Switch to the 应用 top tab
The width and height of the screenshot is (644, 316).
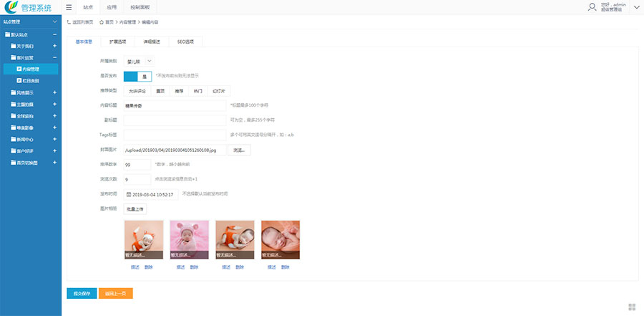coord(112,7)
